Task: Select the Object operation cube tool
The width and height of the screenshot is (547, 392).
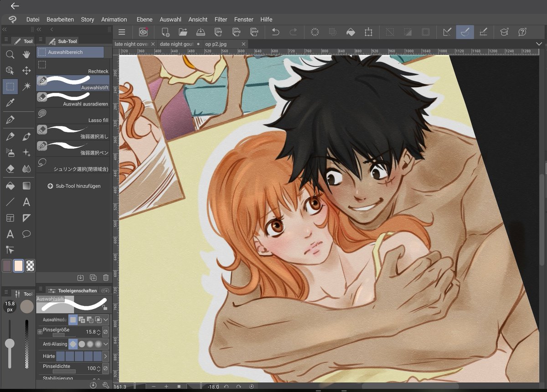Action: click(10, 70)
